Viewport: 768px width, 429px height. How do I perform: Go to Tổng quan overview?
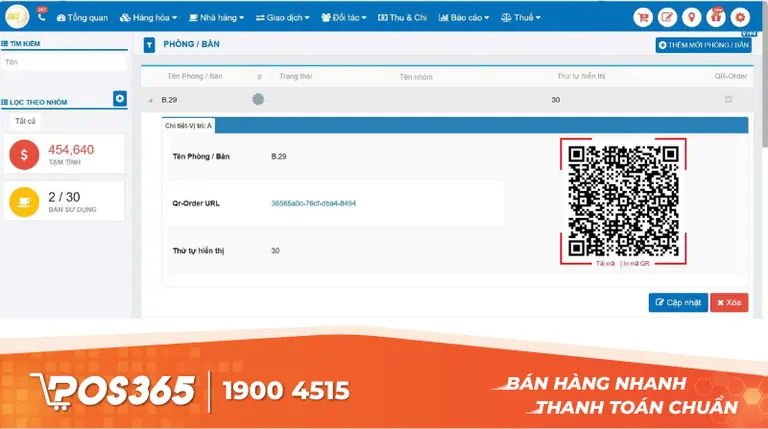(x=82, y=18)
